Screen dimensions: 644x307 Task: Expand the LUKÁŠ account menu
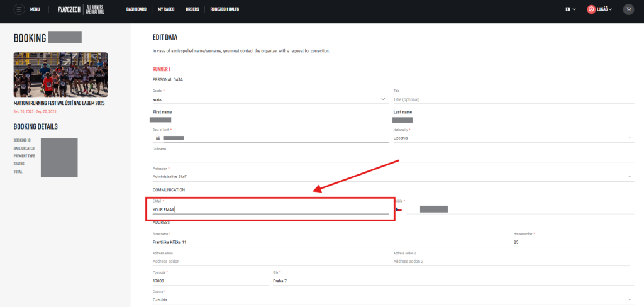pyautogui.click(x=604, y=9)
